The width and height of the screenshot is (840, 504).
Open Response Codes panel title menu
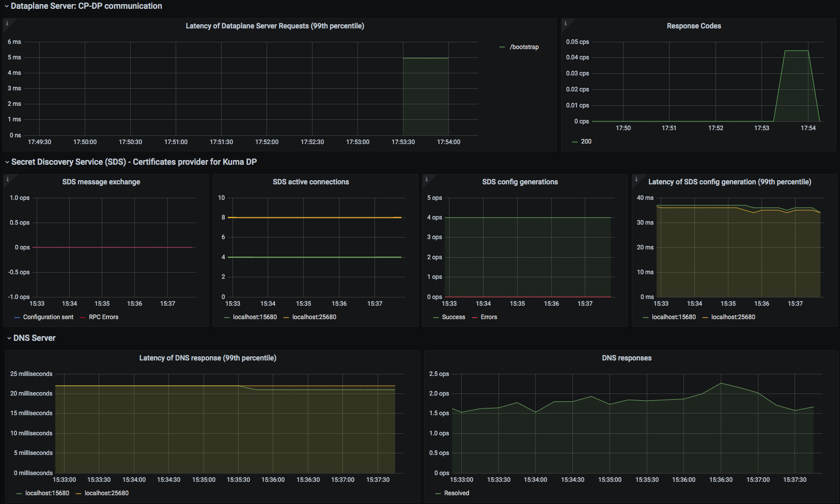point(694,26)
